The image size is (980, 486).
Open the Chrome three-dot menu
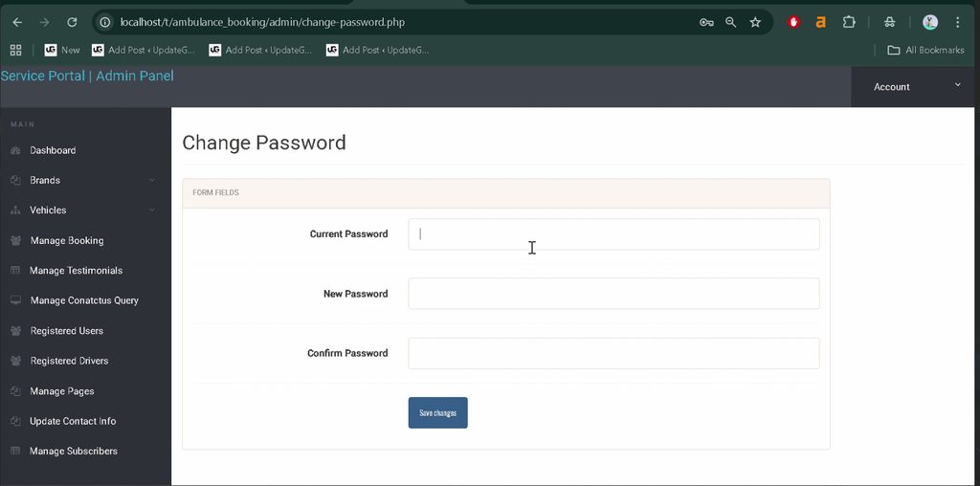click(x=957, y=23)
